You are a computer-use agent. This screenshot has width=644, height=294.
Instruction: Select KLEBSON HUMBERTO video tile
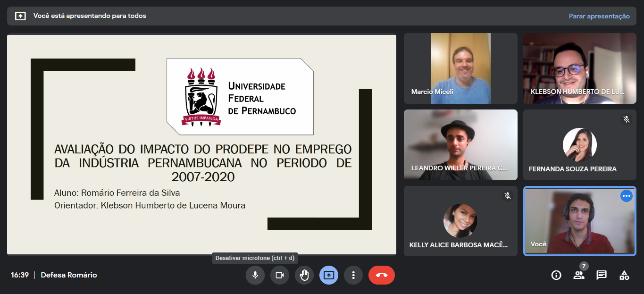[580, 68]
